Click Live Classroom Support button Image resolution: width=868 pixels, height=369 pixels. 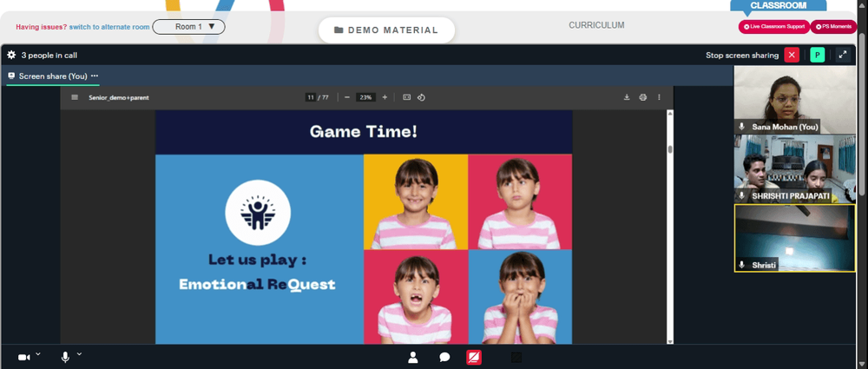774,27
